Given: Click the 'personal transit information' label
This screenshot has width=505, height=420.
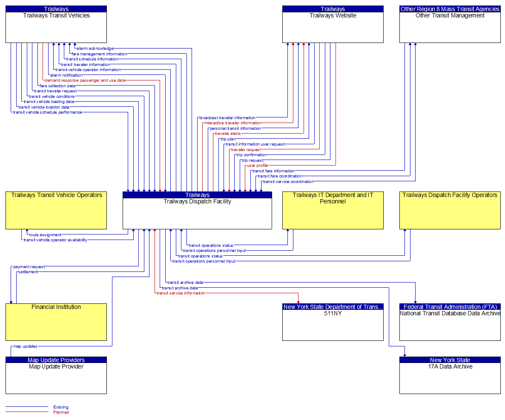Looking at the screenshot, I should point(235,129).
